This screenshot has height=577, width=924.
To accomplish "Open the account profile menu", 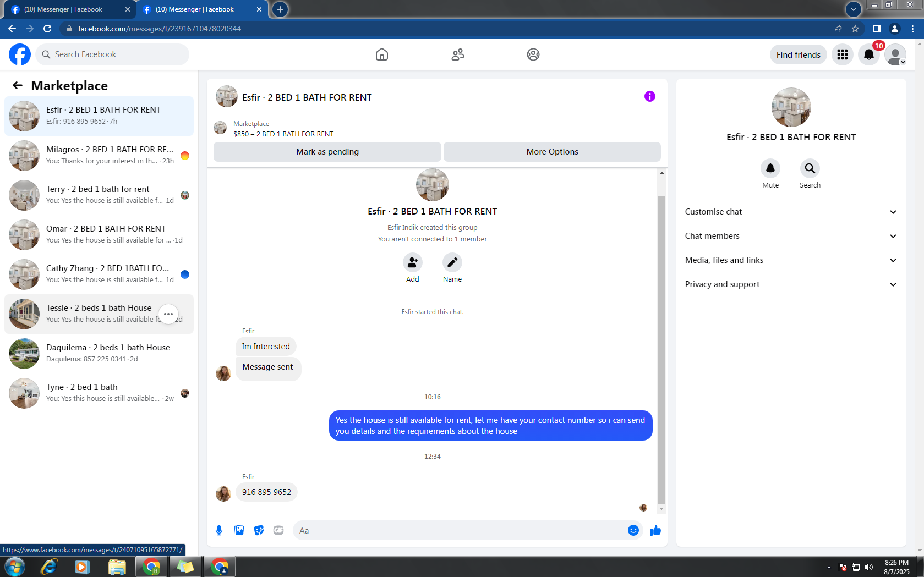I will point(895,54).
